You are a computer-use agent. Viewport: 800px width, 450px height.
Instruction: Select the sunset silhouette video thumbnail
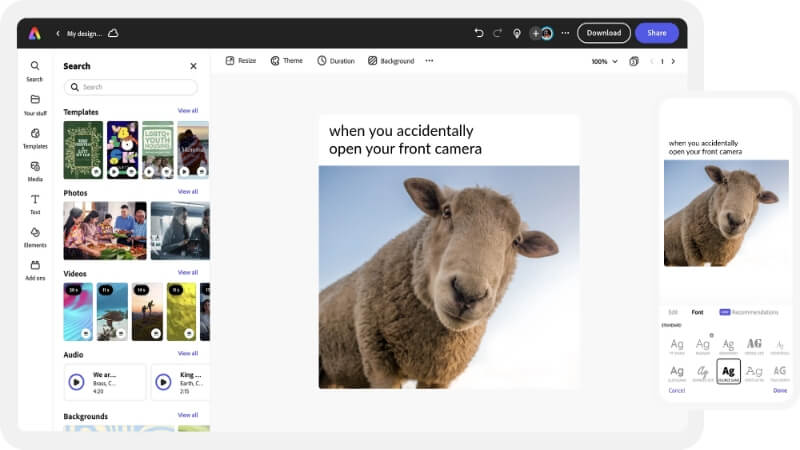[x=147, y=312]
